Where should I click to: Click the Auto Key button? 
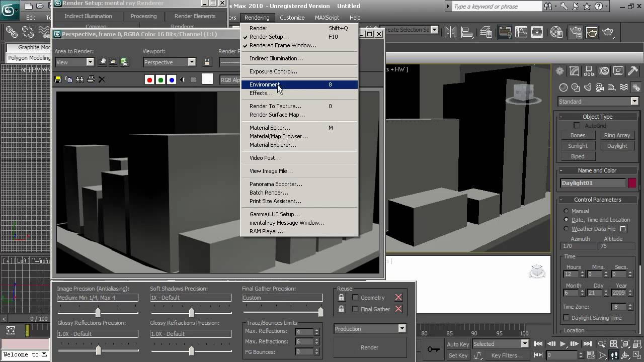tap(458, 344)
